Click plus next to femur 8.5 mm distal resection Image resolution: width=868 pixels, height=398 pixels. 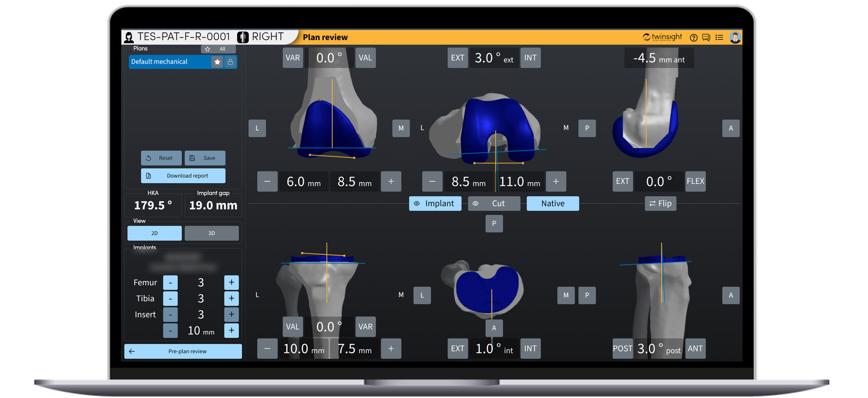391,181
